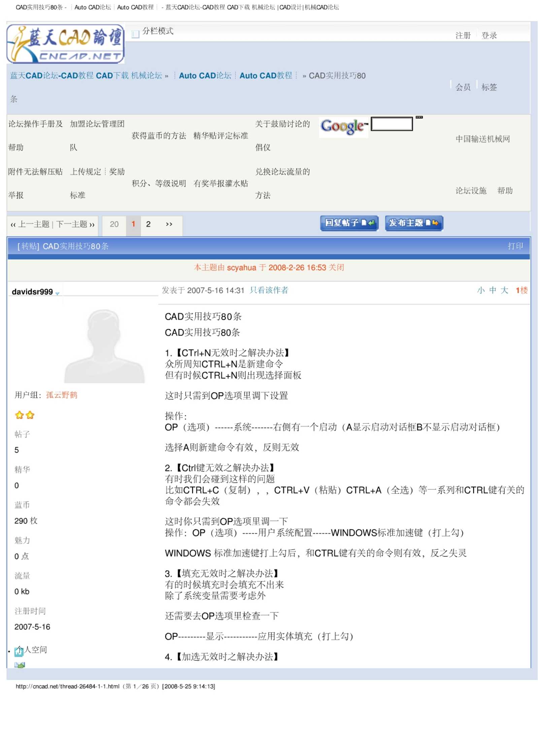Image resolution: width=538 pixels, height=756 pixels.
Task: Click 只看该作者 filter link
Action: coord(269,290)
